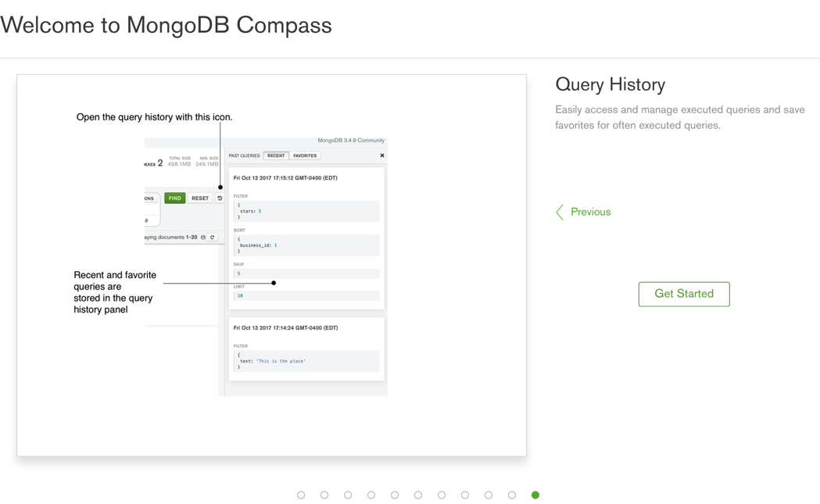Select the second pagination dot
The width and height of the screenshot is (820, 504).
(324, 495)
